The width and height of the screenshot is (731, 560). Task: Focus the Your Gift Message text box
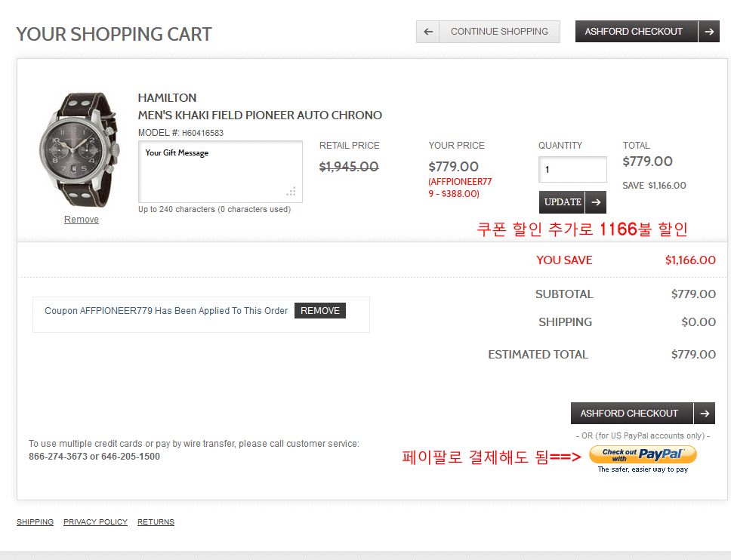click(219, 171)
